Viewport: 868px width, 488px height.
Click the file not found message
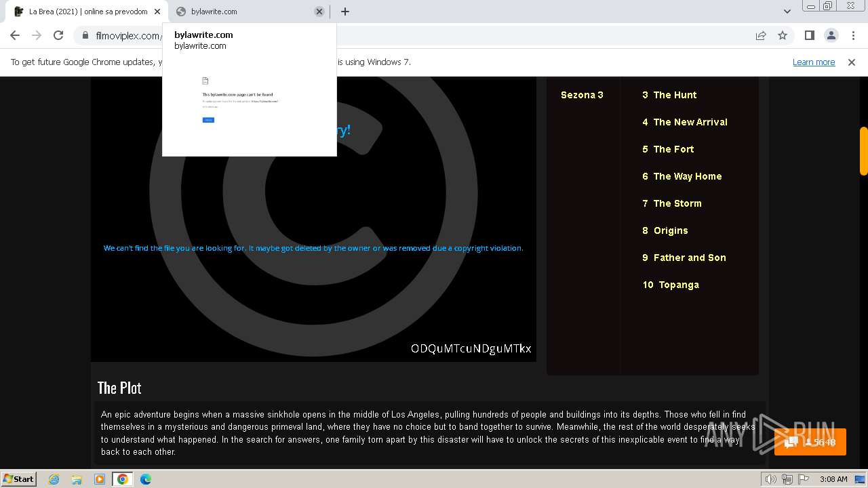(x=313, y=248)
